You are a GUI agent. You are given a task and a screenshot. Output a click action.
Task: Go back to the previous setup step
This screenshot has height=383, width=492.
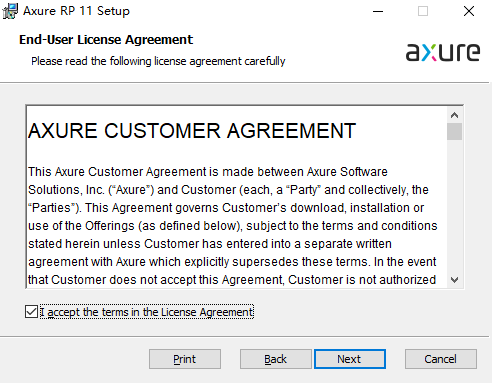(x=275, y=359)
